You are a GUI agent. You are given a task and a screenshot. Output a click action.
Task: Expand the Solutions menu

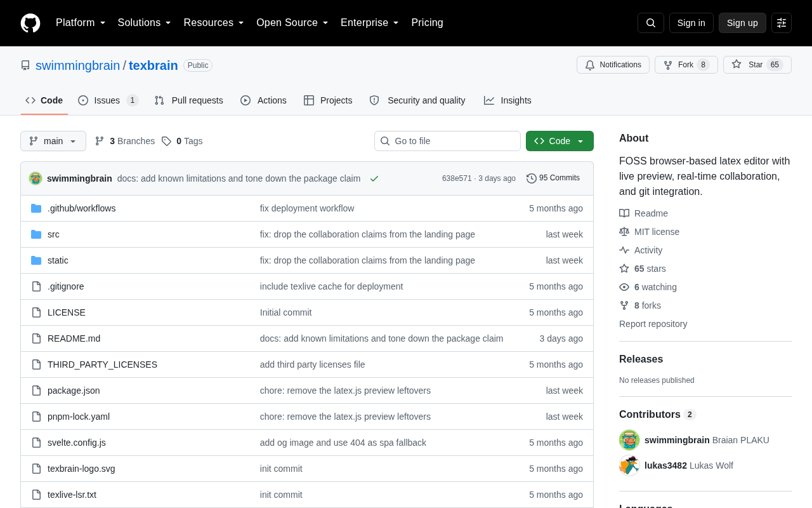point(145,23)
